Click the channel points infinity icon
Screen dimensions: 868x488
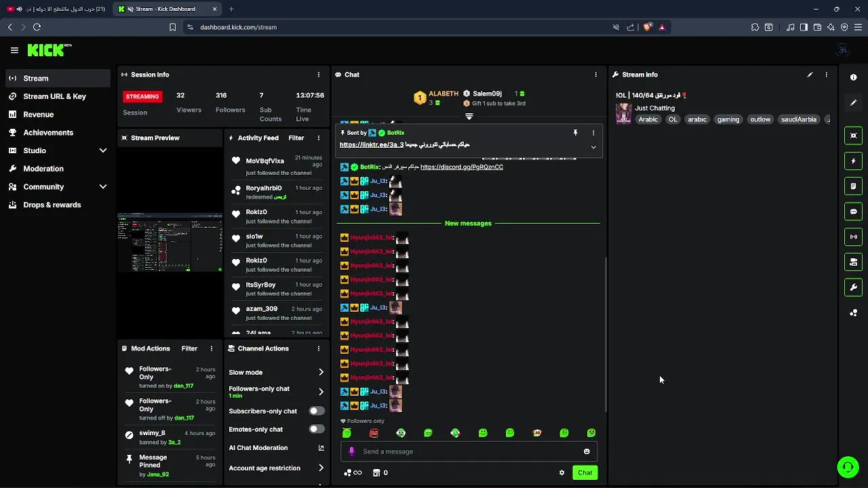353,472
